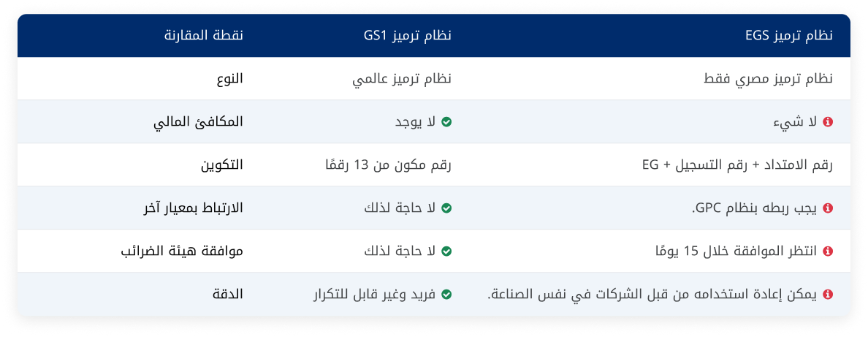The image size is (868, 337).
Task: Click red info icon beside لا شيء
Action: tap(828, 122)
